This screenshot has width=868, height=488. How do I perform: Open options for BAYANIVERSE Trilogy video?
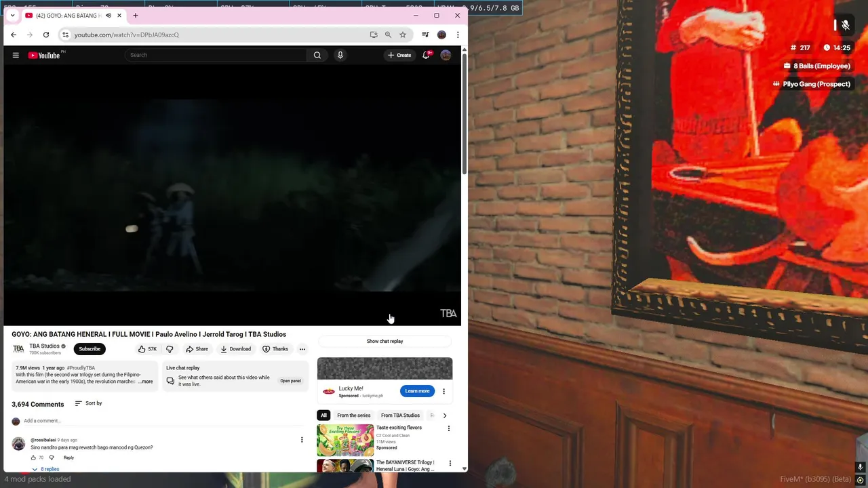tap(450, 464)
